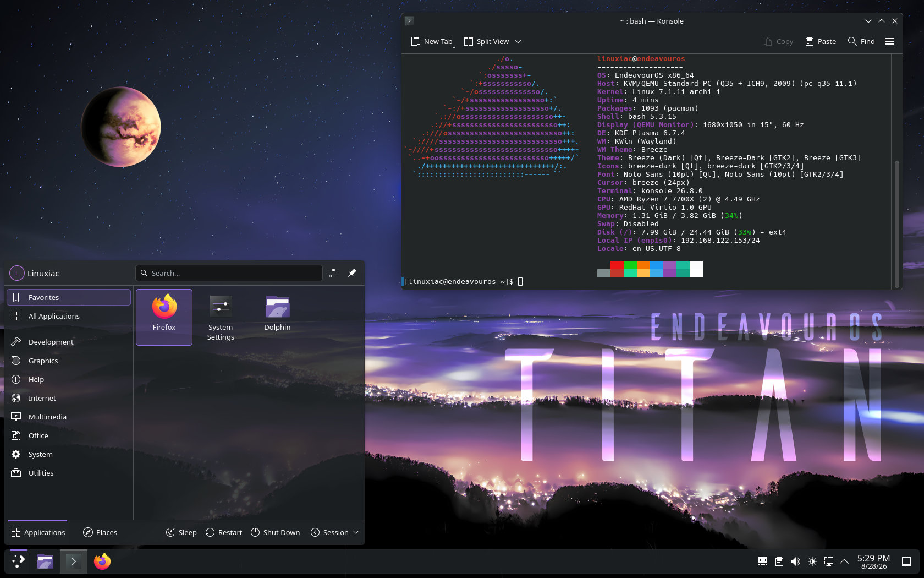924x578 pixels.
Task: Select the All Applications category
Action: [x=69, y=316]
